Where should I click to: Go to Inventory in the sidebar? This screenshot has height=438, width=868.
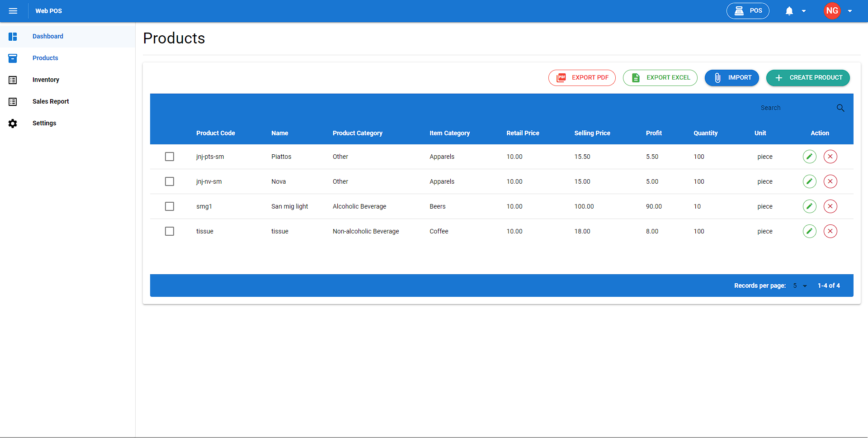point(46,80)
